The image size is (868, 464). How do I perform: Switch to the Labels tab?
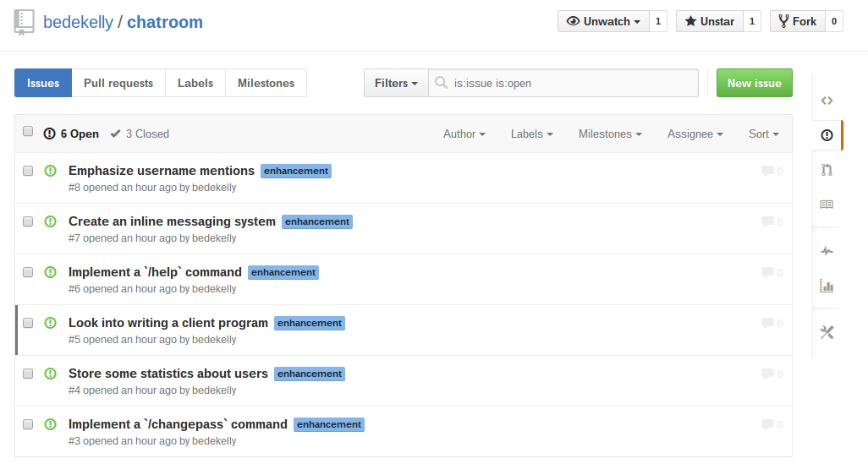195,83
